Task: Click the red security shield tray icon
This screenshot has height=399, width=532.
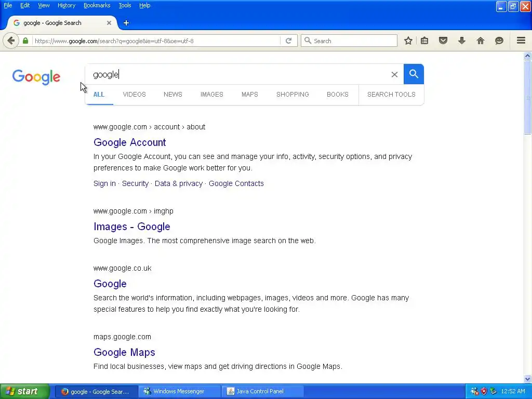Action: (x=484, y=391)
